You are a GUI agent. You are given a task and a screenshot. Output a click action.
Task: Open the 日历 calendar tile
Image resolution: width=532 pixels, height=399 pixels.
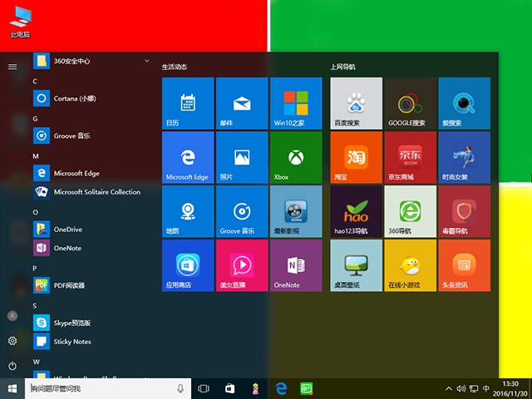coord(188,103)
